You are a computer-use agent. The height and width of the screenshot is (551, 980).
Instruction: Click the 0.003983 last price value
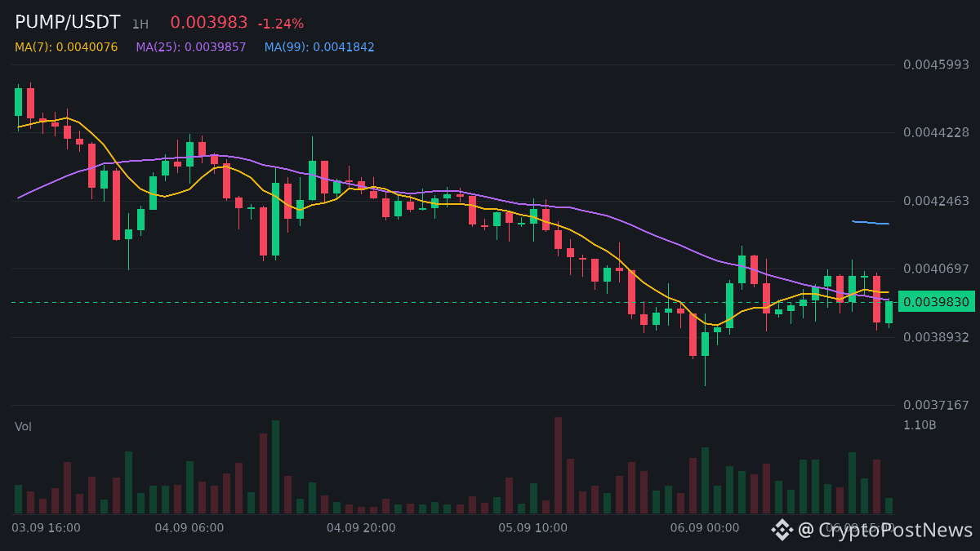(208, 23)
